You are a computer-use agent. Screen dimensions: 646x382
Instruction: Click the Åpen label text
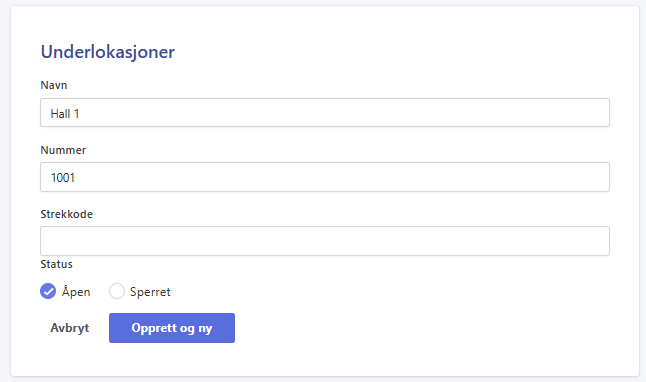pos(76,291)
